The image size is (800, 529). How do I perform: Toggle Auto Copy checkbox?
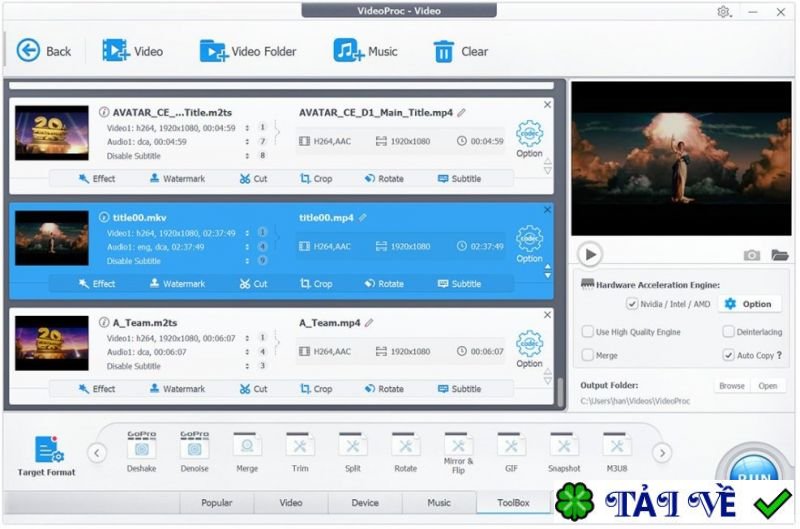(x=728, y=355)
